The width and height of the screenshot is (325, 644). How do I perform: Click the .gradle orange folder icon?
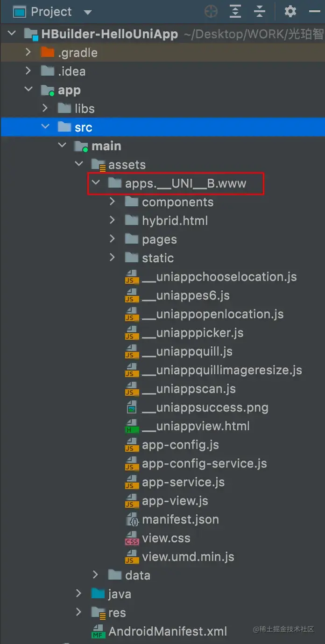click(48, 52)
